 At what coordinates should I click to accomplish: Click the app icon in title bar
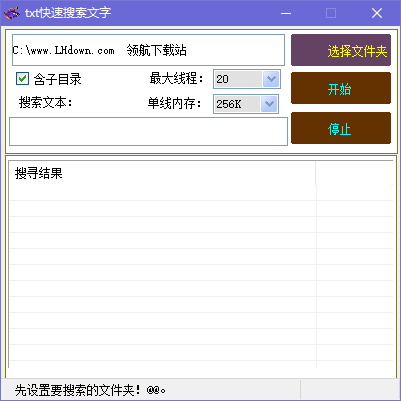pyautogui.click(x=12, y=13)
